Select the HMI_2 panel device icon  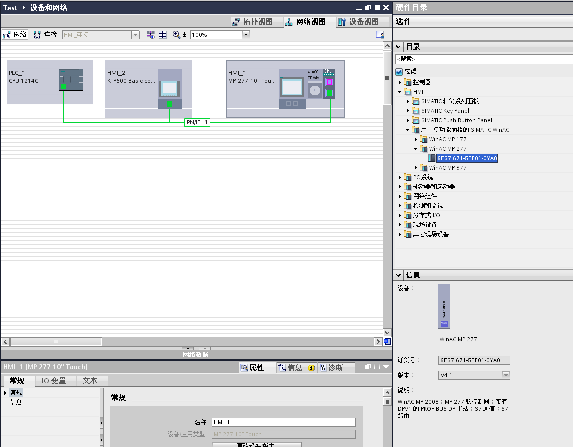pos(170,88)
